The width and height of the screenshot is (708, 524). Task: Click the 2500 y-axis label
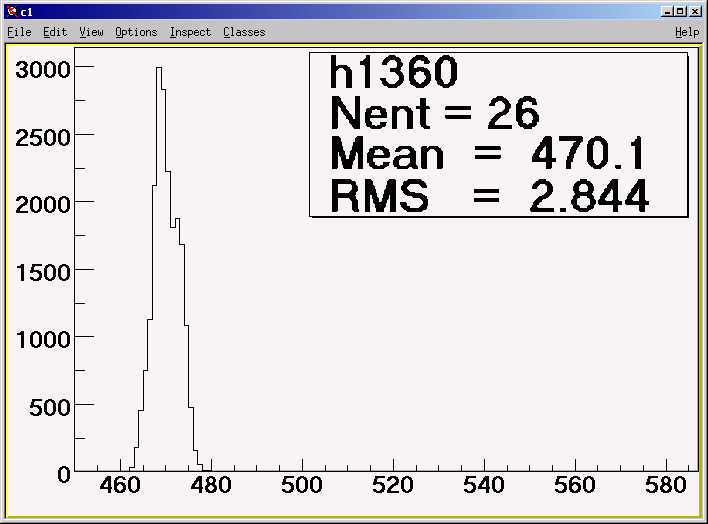[43, 137]
